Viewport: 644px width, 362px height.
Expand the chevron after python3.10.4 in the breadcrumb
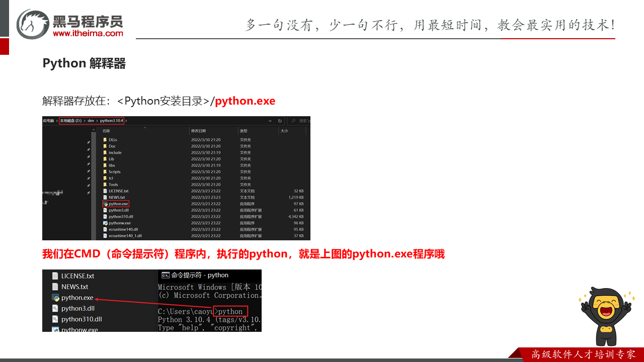coord(126,121)
